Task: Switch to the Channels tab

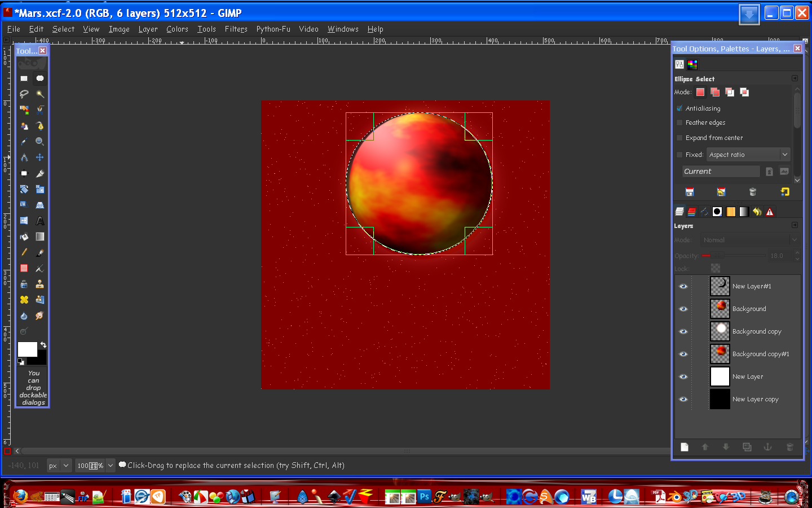Action: [x=692, y=212]
